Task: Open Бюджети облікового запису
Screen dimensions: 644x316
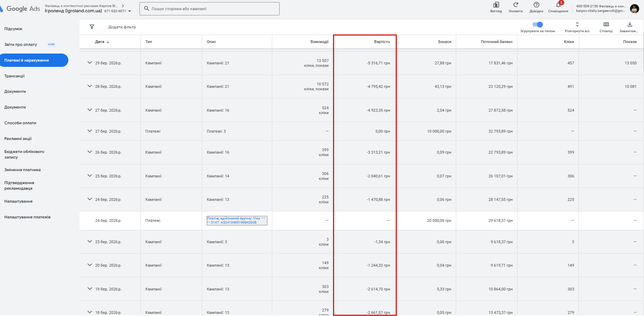Action: point(24,154)
